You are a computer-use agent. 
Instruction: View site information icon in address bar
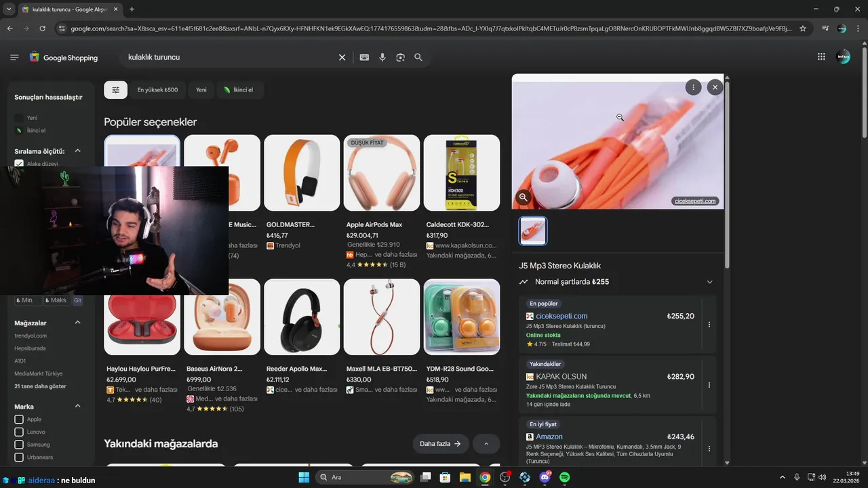coord(62,28)
